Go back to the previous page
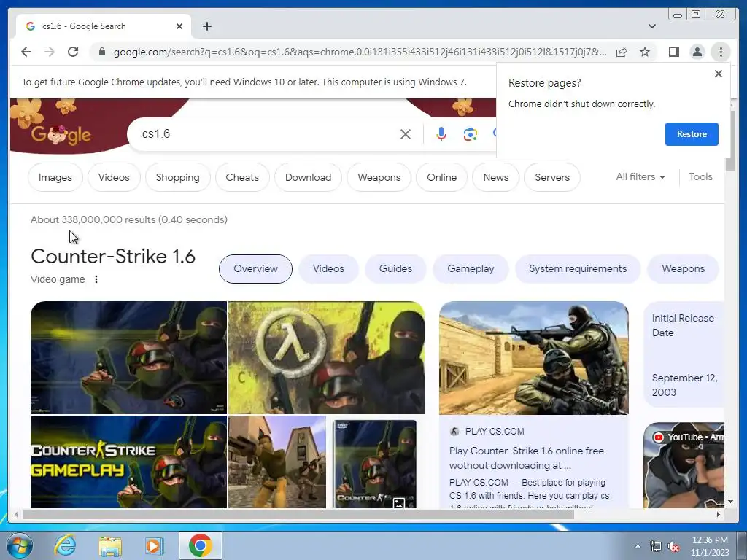Screen dimensions: 747x560 26,52
